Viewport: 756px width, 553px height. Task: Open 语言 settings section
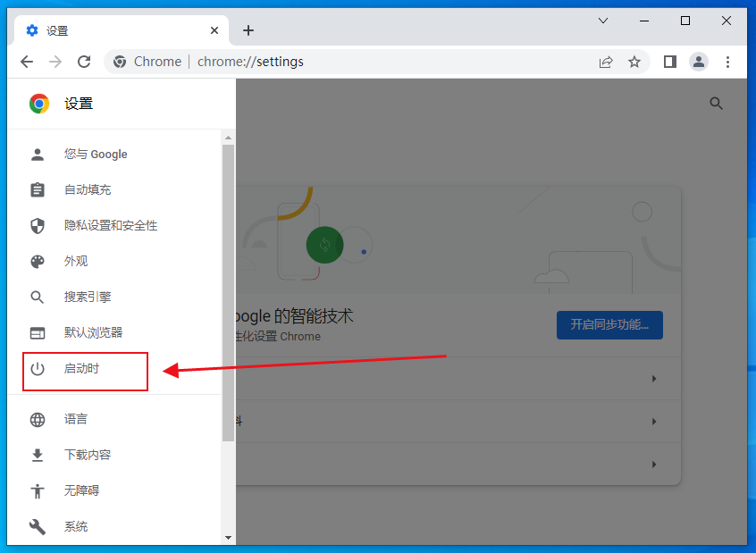pyautogui.click(x=114, y=420)
